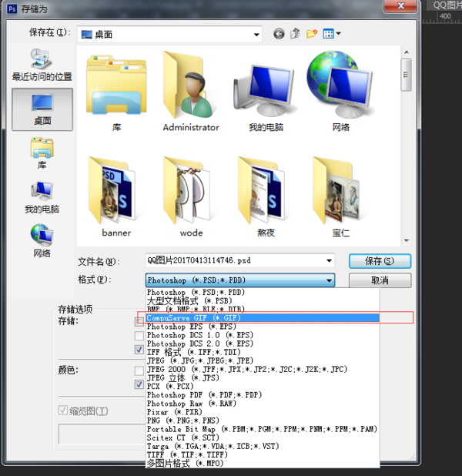Choose Photoshop DCS 2.0 format

(x=263, y=344)
